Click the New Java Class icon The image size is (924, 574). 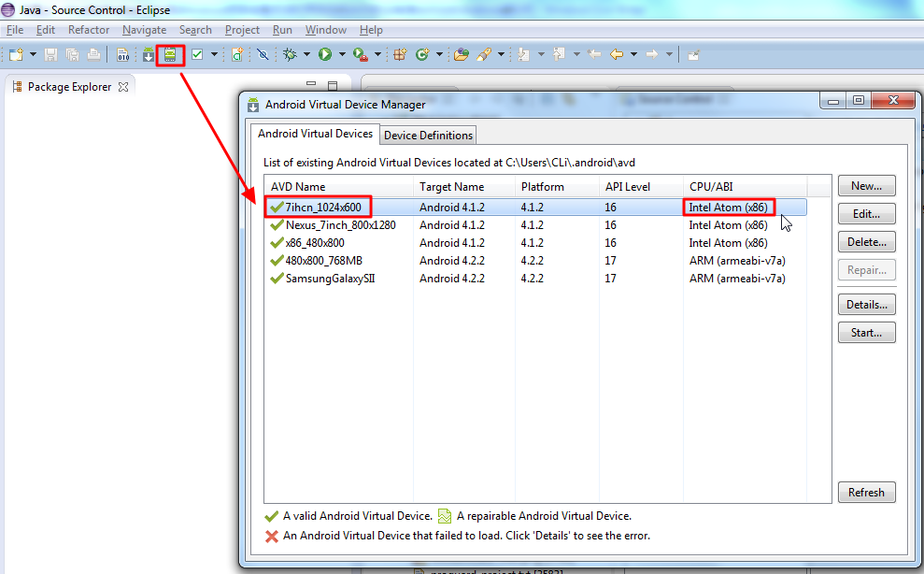pyautogui.click(x=422, y=55)
